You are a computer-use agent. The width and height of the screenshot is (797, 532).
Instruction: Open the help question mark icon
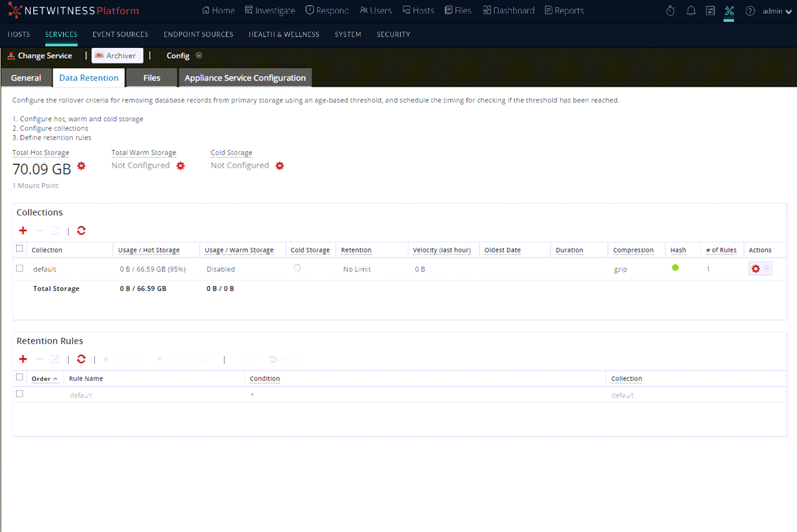click(x=750, y=11)
